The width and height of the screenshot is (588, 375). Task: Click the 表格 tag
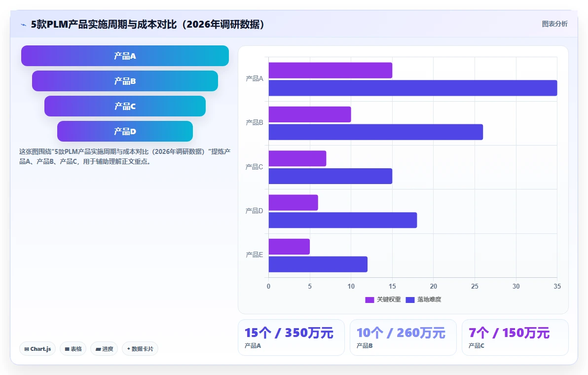click(73, 349)
